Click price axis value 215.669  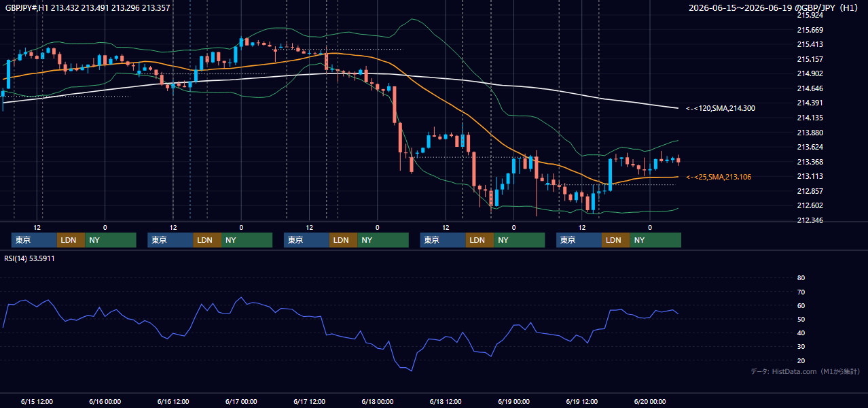click(810, 30)
